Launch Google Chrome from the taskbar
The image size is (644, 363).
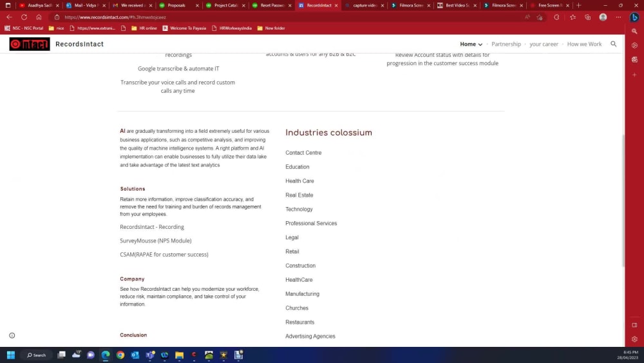pos(120,355)
